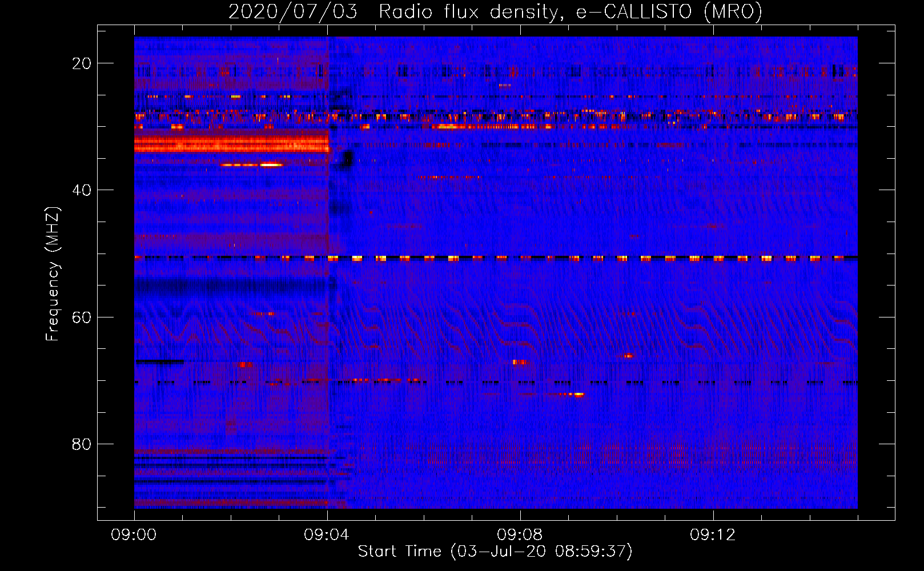
Task: Click the '09:08' time tick label
Action: (x=520, y=535)
